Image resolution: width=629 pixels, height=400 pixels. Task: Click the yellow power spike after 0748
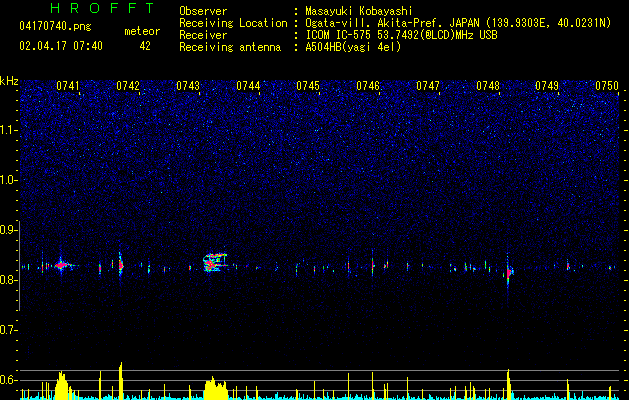508,384
